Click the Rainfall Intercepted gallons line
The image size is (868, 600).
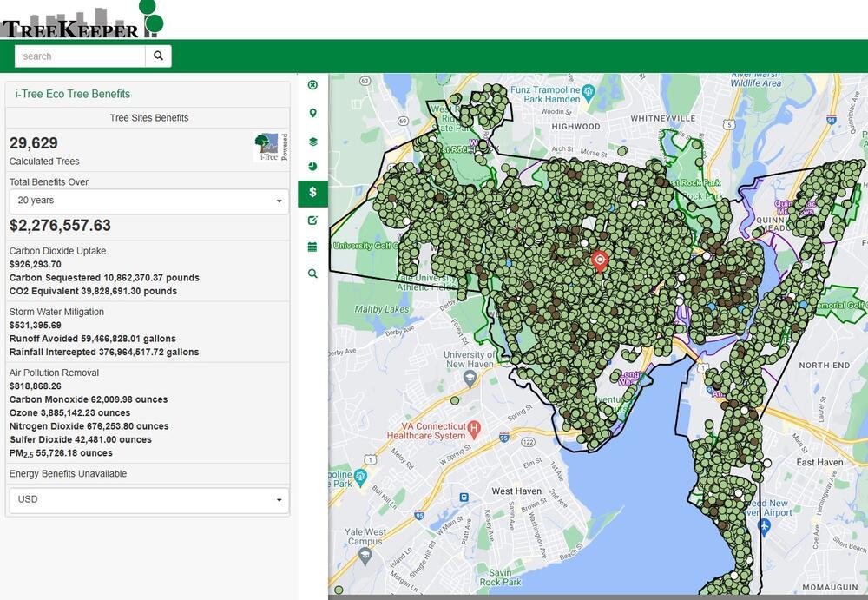104,352
